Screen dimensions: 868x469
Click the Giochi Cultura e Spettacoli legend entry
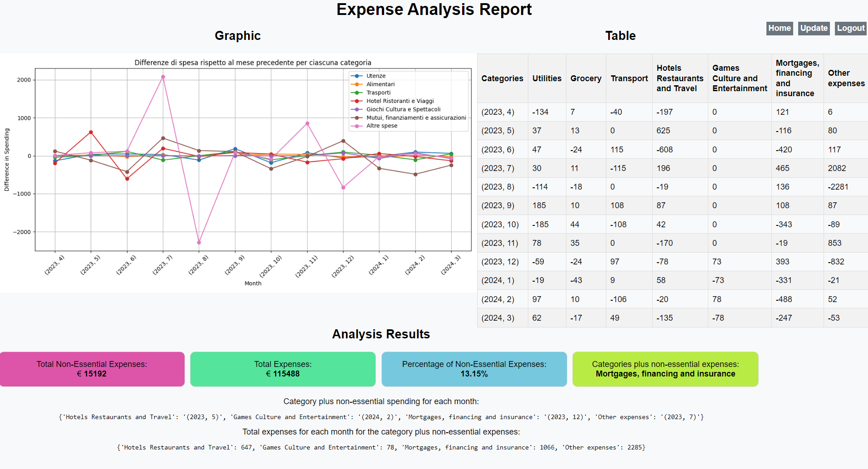click(396, 109)
